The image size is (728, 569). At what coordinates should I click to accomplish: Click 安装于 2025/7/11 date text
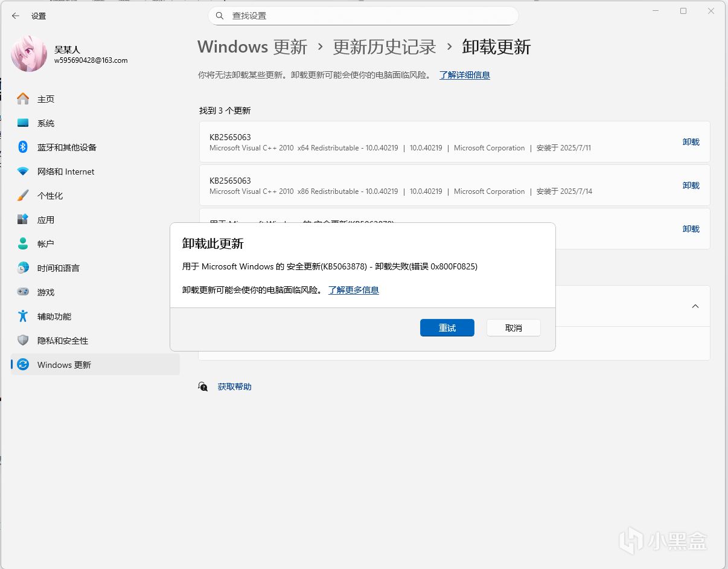pos(564,148)
